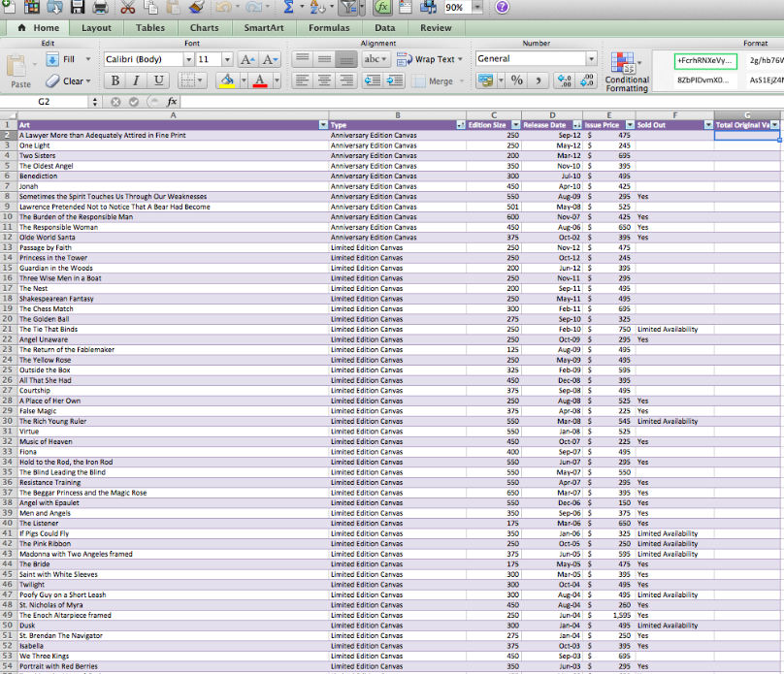The image size is (784, 674).
Task: Click the Increase decimal icon
Action: tap(565, 80)
